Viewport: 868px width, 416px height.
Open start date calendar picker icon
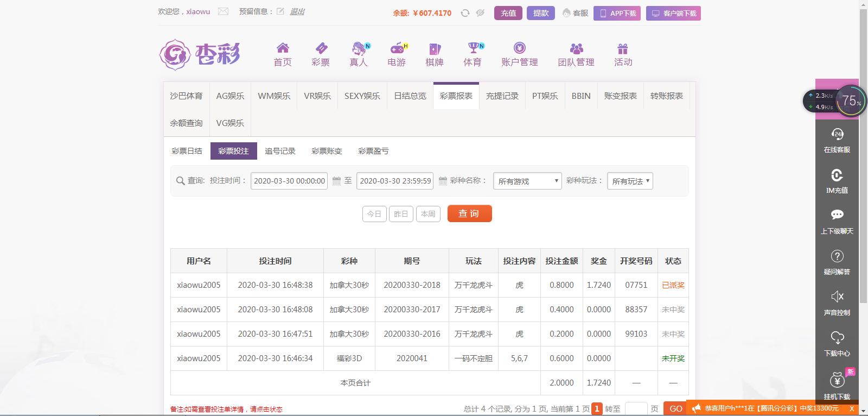pos(336,181)
